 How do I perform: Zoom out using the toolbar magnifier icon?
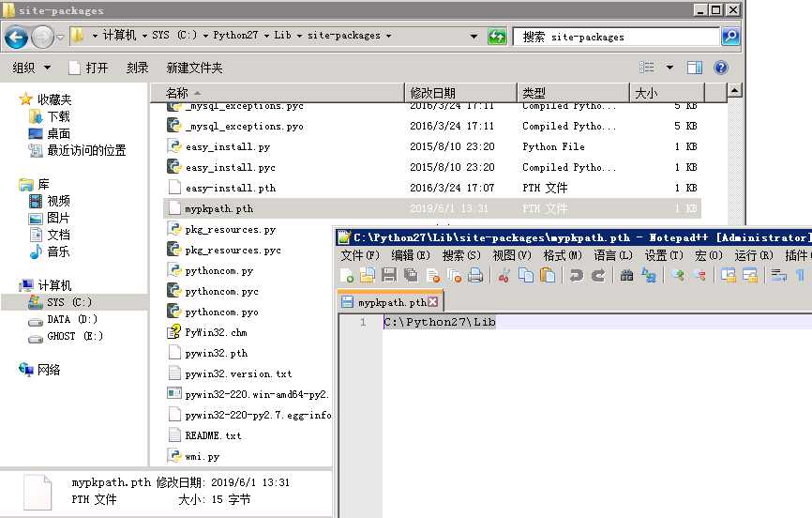click(x=699, y=275)
